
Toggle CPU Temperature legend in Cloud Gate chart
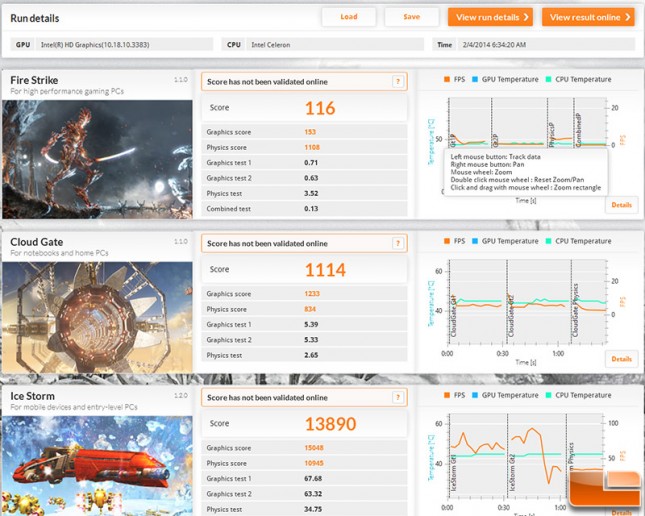click(578, 241)
